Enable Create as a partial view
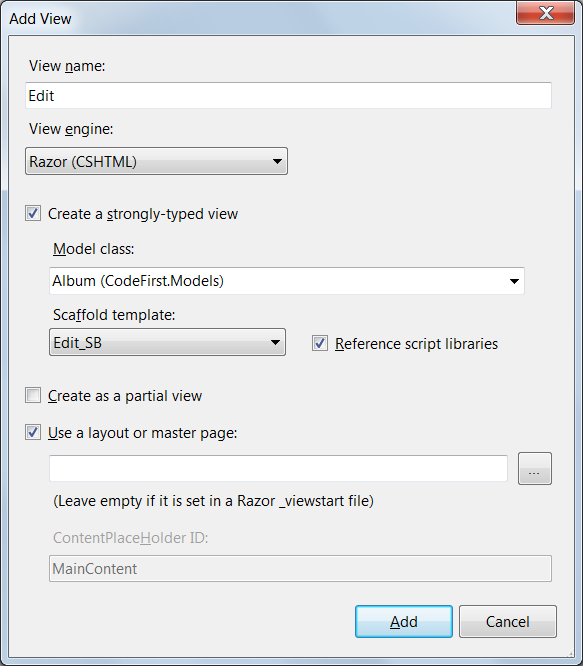The height and width of the screenshot is (666, 583). point(33,395)
